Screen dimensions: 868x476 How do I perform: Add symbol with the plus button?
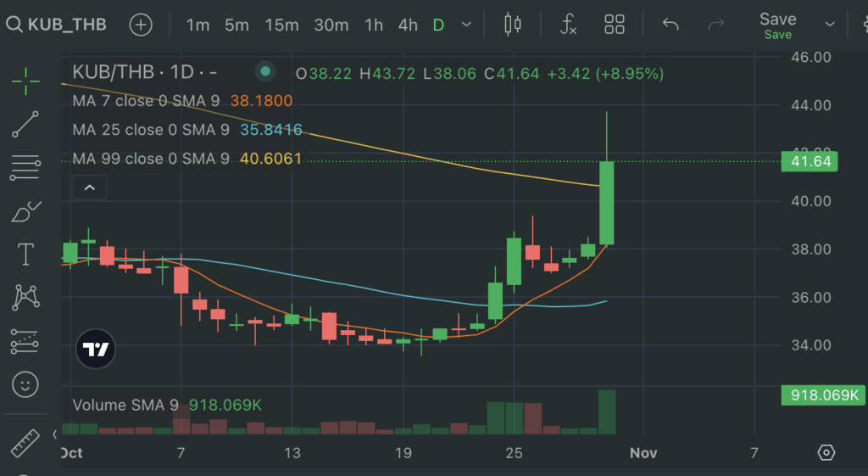[141, 25]
